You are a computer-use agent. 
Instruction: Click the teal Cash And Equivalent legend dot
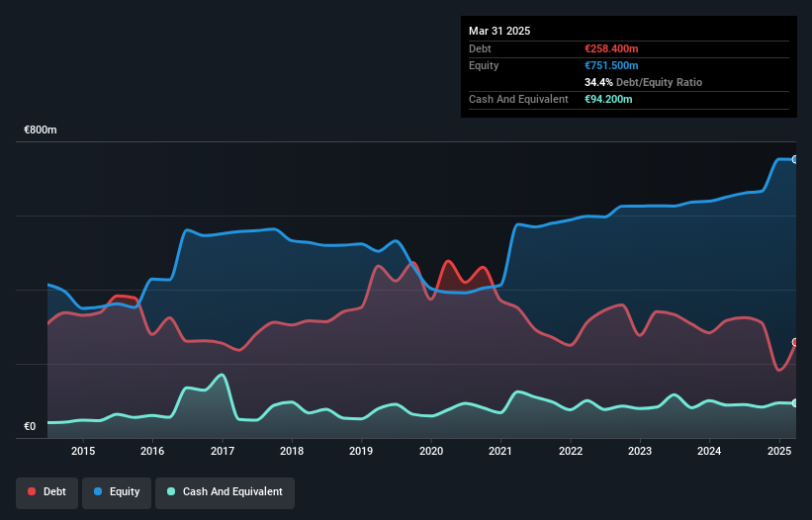171,491
